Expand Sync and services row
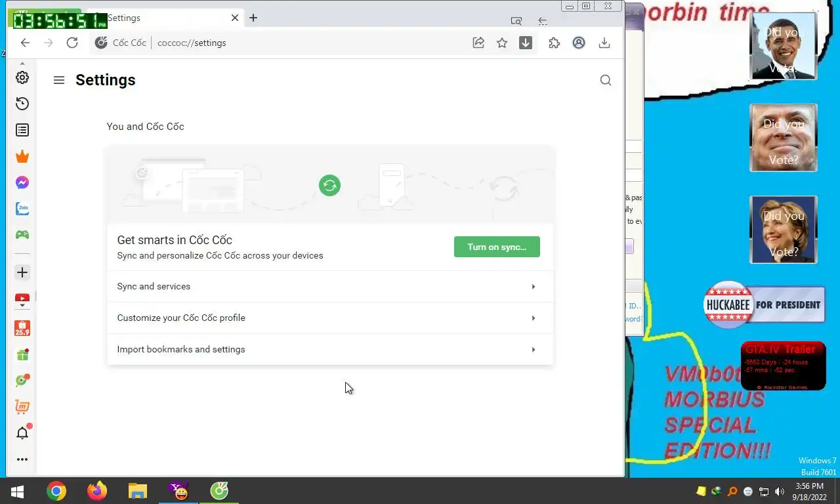Screen dimensions: 840x504 330,287
